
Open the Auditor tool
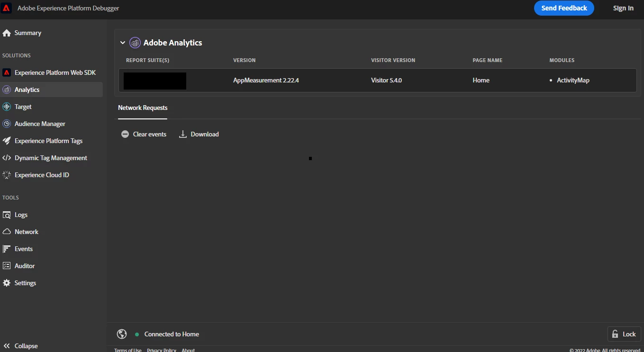click(x=52, y=266)
